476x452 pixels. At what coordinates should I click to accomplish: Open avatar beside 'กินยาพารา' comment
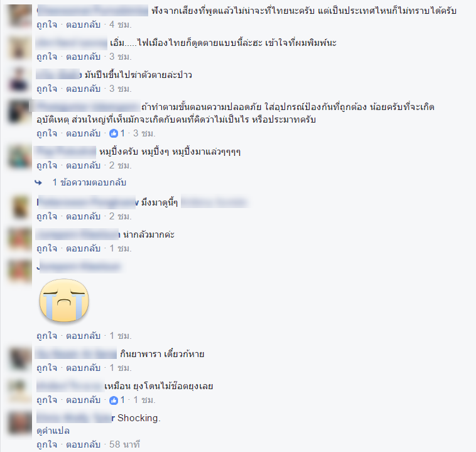click(x=19, y=358)
